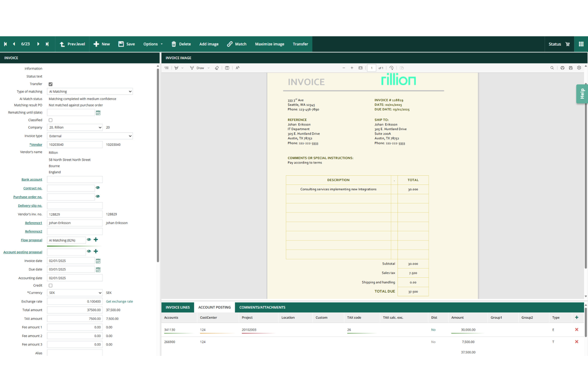Disable the Transfer checkbox
The width and height of the screenshot is (588, 392).
pyautogui.click(x=50, y=84)
